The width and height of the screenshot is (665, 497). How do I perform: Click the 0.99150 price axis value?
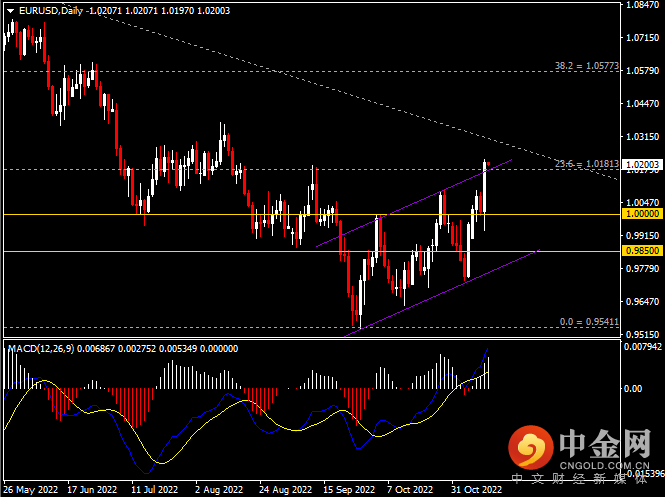[643, 236]
